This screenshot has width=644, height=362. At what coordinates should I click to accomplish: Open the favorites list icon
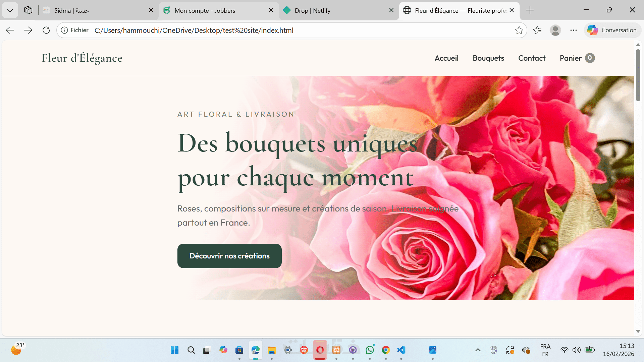point(537,30)
